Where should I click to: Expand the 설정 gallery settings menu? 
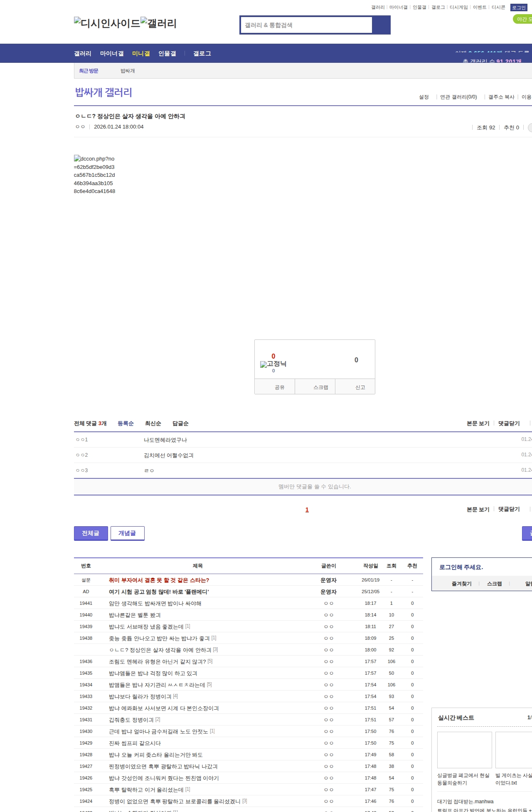pos(424,97)
